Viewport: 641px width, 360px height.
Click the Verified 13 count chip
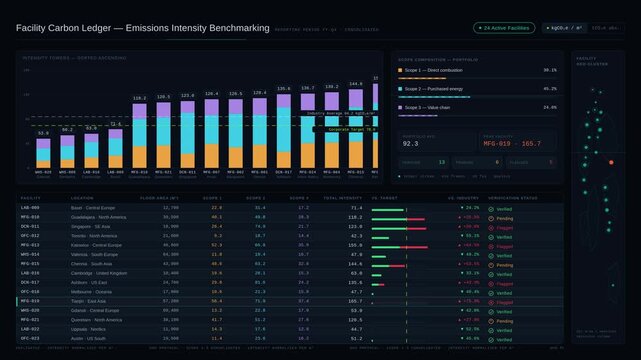tap(424, 163)
